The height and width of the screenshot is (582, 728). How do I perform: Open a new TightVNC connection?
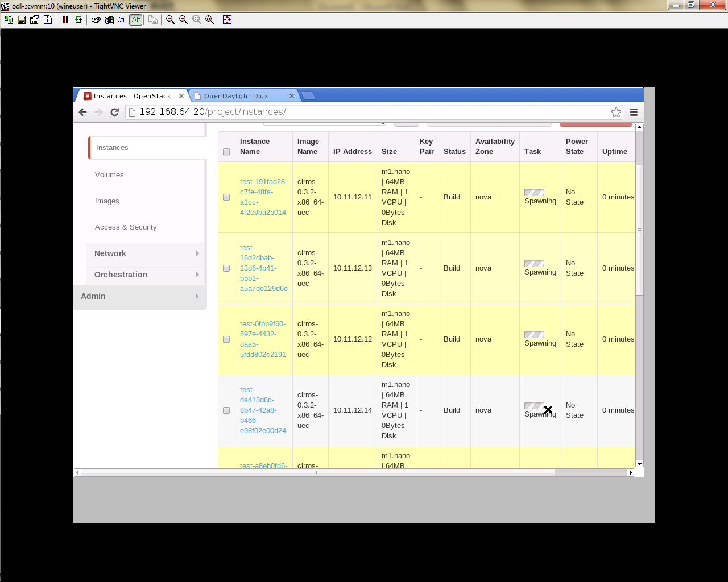pos(9,19)
